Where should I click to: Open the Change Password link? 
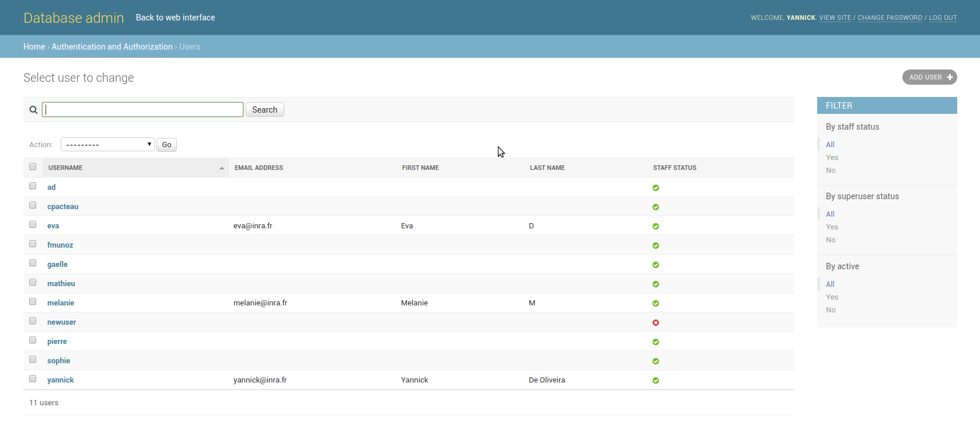coord(890,18)
